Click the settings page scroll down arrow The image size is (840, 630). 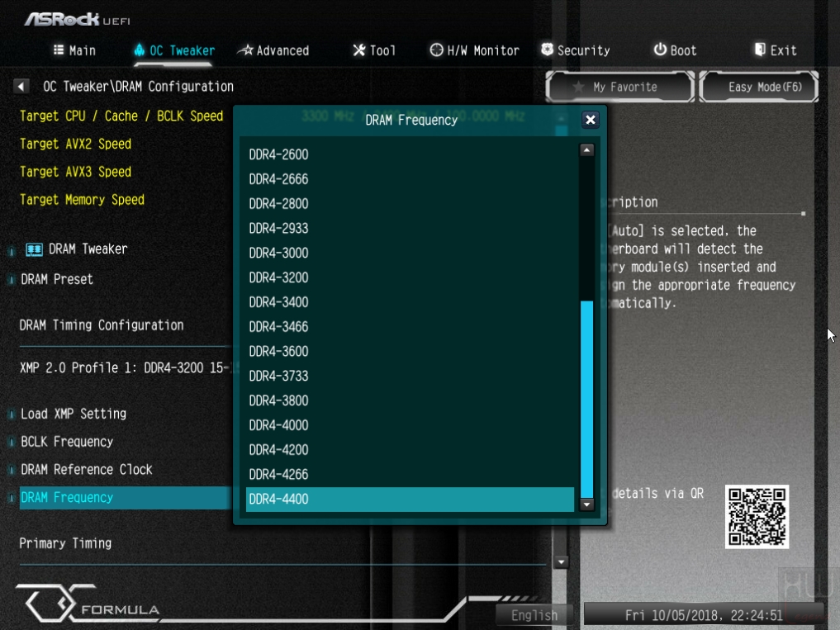[x=561, y=562]
